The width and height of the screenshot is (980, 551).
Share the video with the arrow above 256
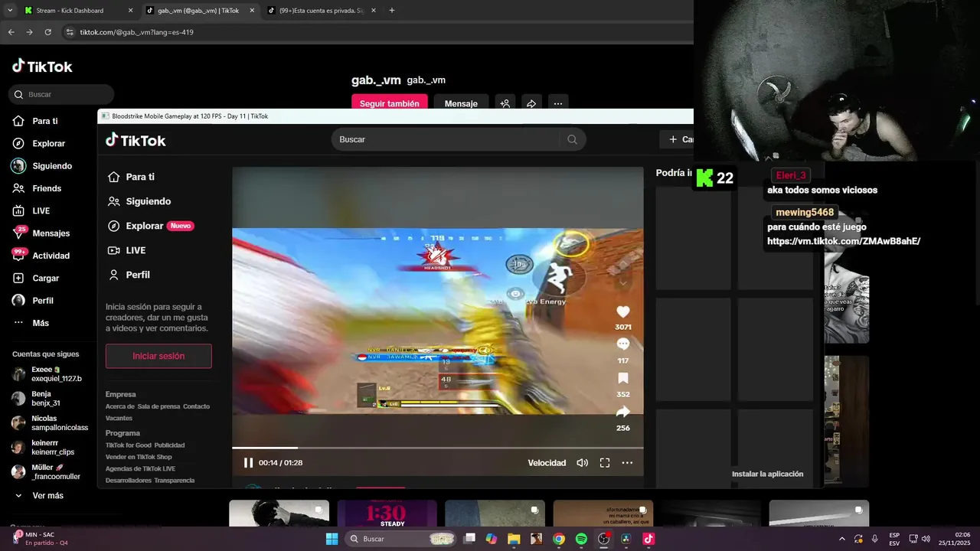(x=623, y=412)
